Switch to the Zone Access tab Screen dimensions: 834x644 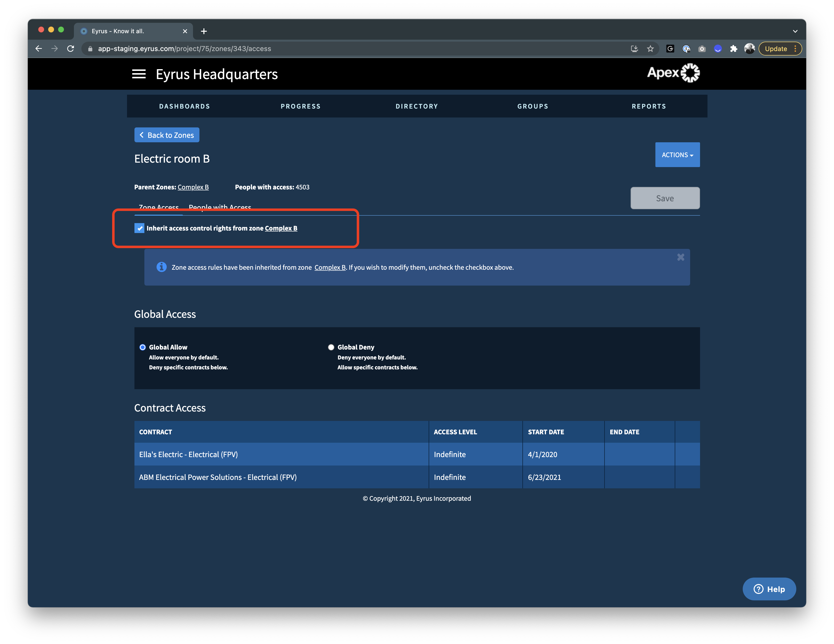pos(159,208)
